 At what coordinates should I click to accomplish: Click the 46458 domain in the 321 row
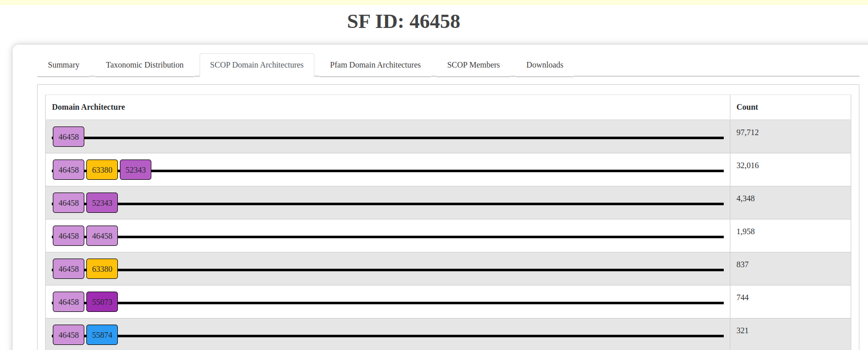[69, 335]
